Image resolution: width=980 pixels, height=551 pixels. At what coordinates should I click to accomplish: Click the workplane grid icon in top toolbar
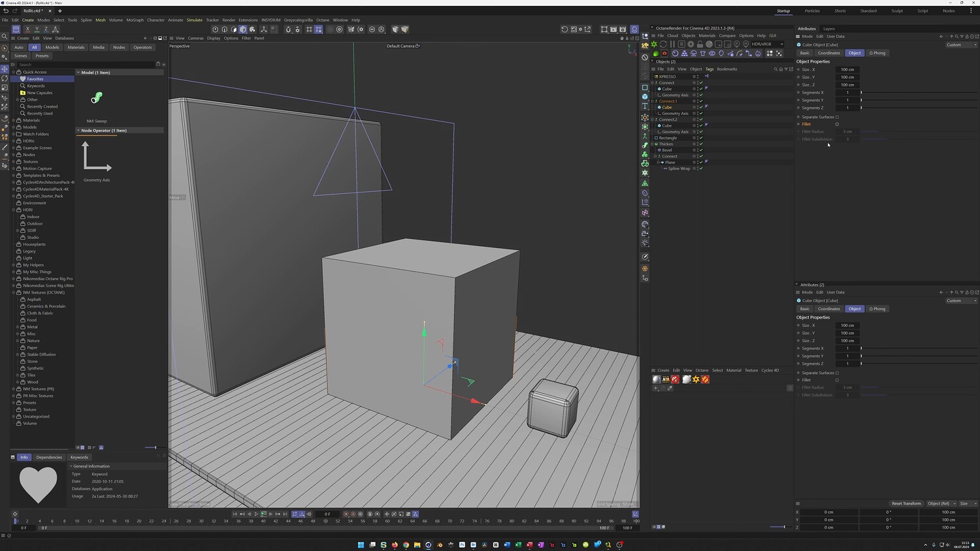309,29
